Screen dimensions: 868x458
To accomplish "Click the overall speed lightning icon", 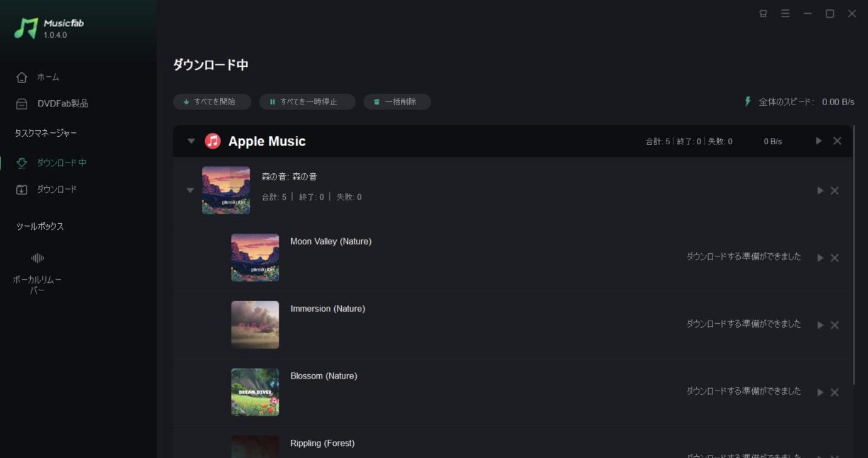I will 748,101.
